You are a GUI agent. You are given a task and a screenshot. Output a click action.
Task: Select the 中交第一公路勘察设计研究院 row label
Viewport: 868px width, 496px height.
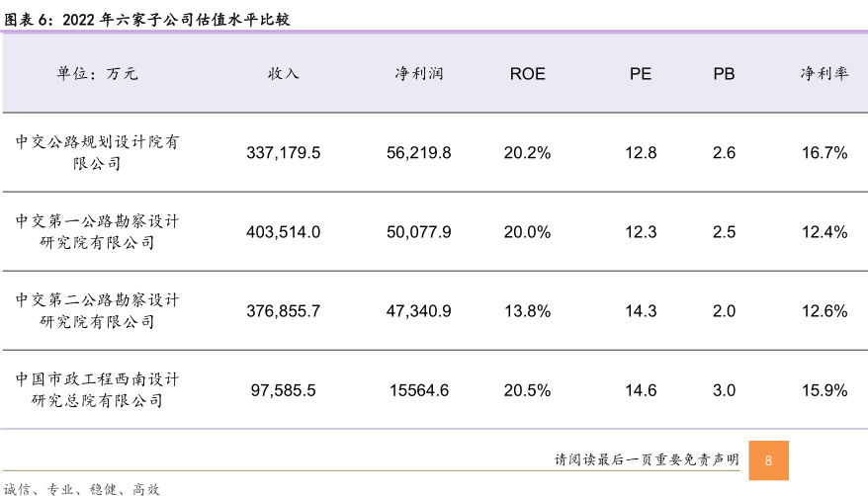97,231
